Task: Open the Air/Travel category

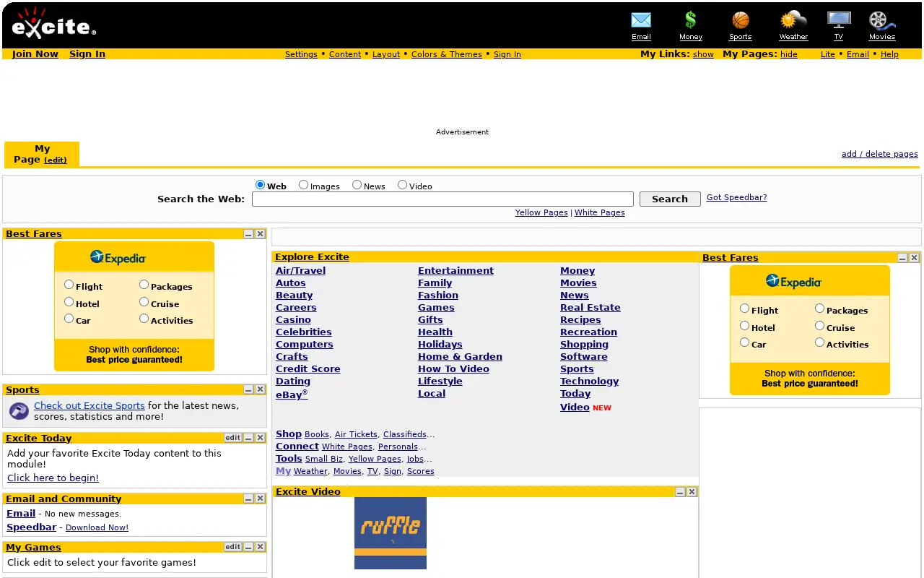Action: click(x=300, y=271)
